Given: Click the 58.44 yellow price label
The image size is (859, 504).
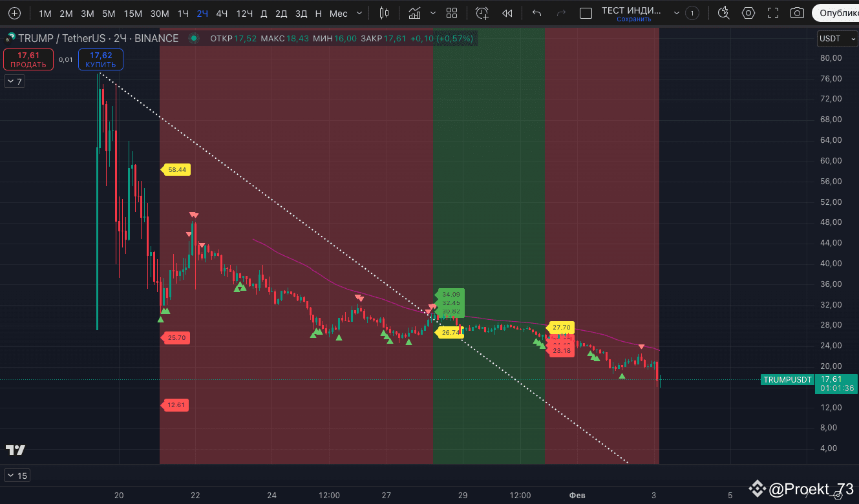Looking at the screenshot, I should coord(176,170).
